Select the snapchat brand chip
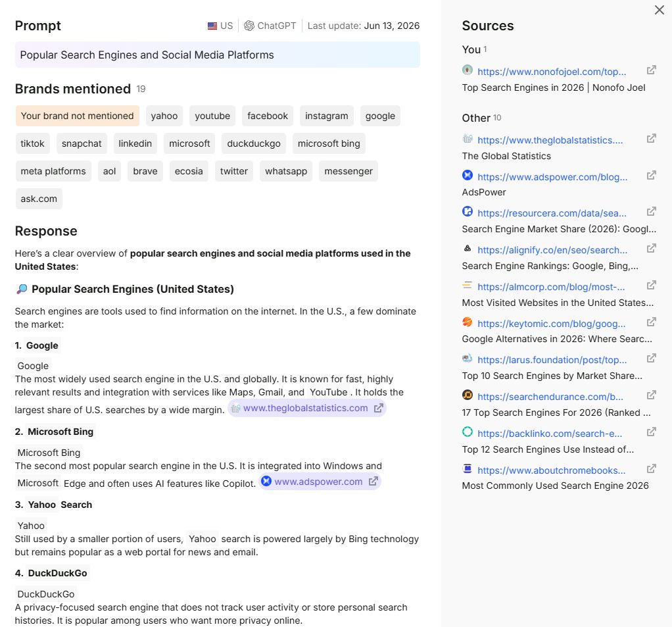Viewport: 672px width, 627px height. coord(82,143)
